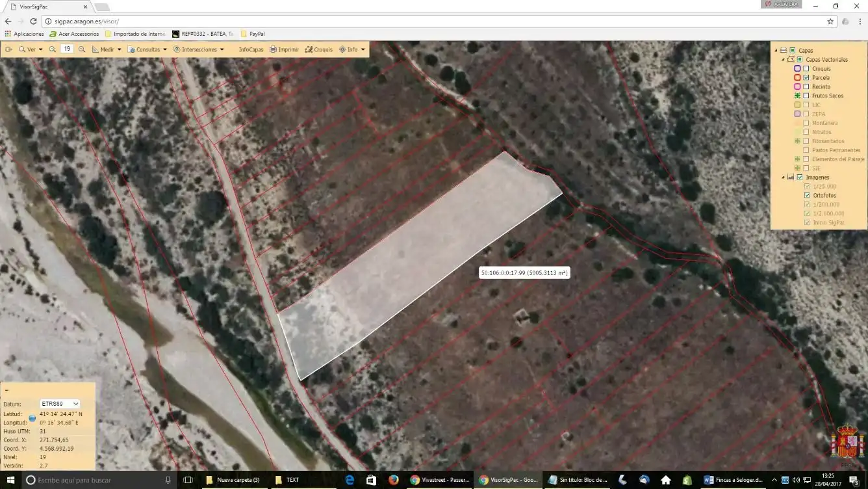Click the Croquis pencil icon
868x489 pixels.
[x=309, y=49]
